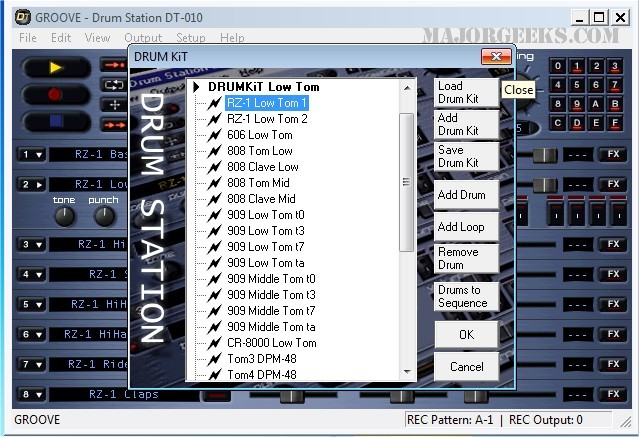Toggle FX for track 5
The image size is (639, 437).
613,305
